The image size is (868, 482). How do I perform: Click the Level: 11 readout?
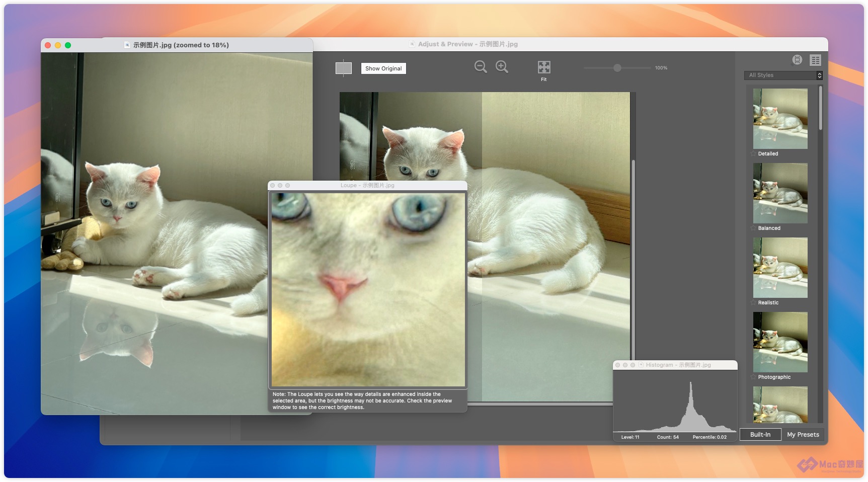coord(630,437)
